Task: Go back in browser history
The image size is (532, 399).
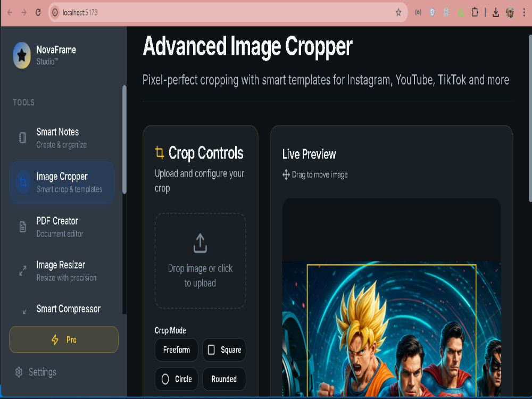Action: tap(10, 13)
